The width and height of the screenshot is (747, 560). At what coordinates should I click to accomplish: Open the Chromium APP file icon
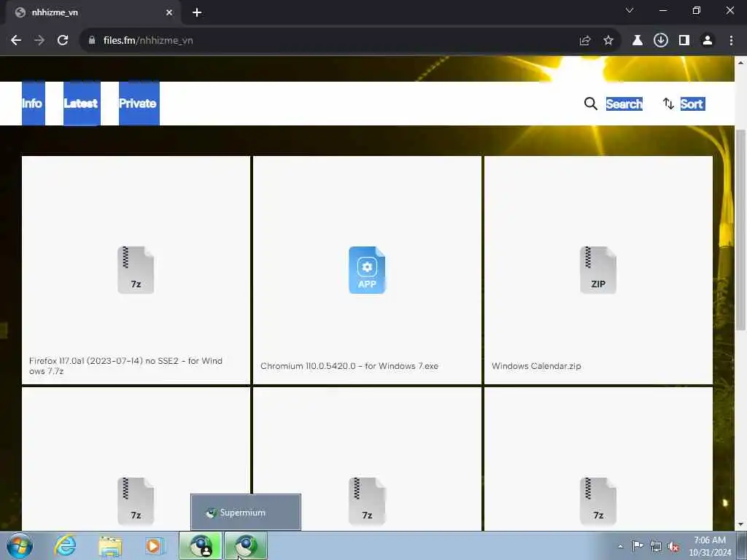pyautogui.click(x=367, y=270)
